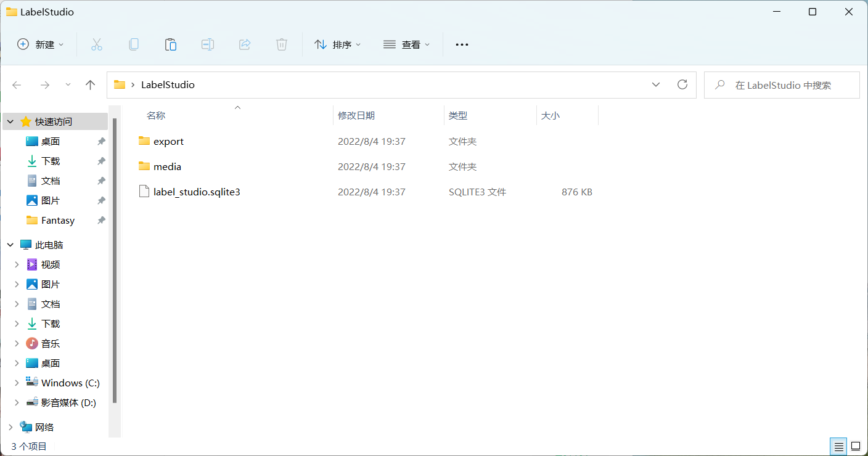Open the 新建 (New) menu

click(x=41, y=44)
